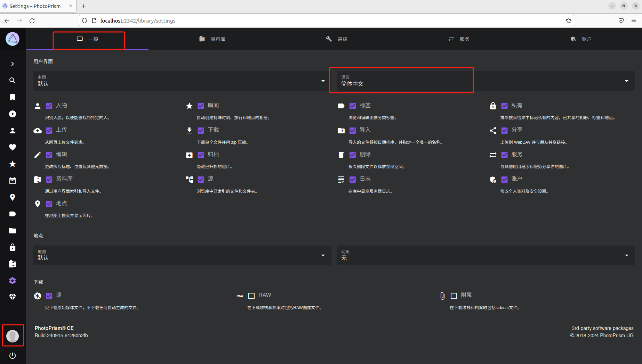Toggle the 上传 checkbox
Viewport: 642px width, 364px height.
pos(49,130)
